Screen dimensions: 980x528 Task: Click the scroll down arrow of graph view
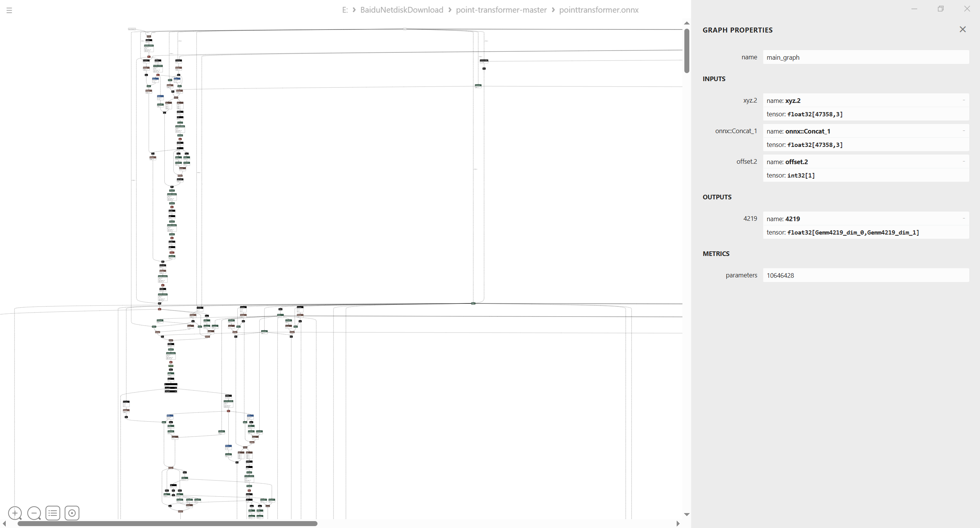coord(687,515)
